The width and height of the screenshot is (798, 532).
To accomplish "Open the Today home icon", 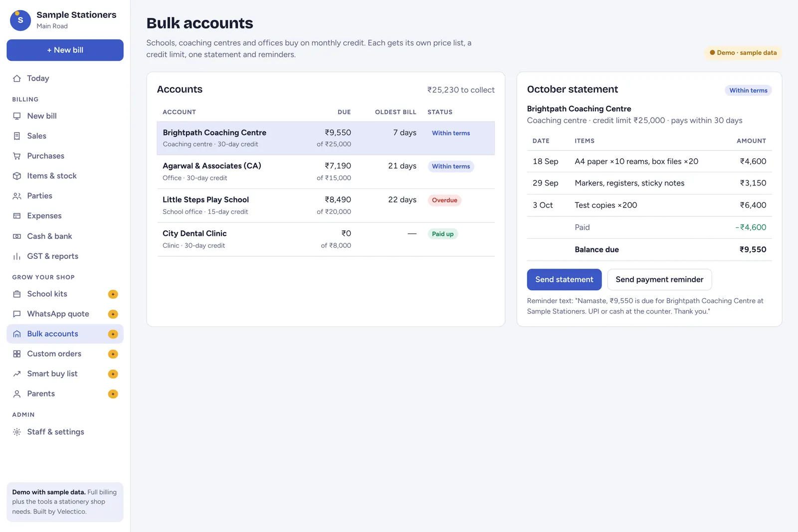I will coord(17,78).
